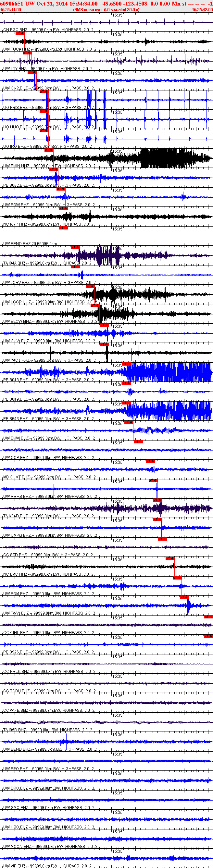Select the NC.KRP.HHZ station label
The height and width of the screenshot is (868, 213).
coord(16,224)
